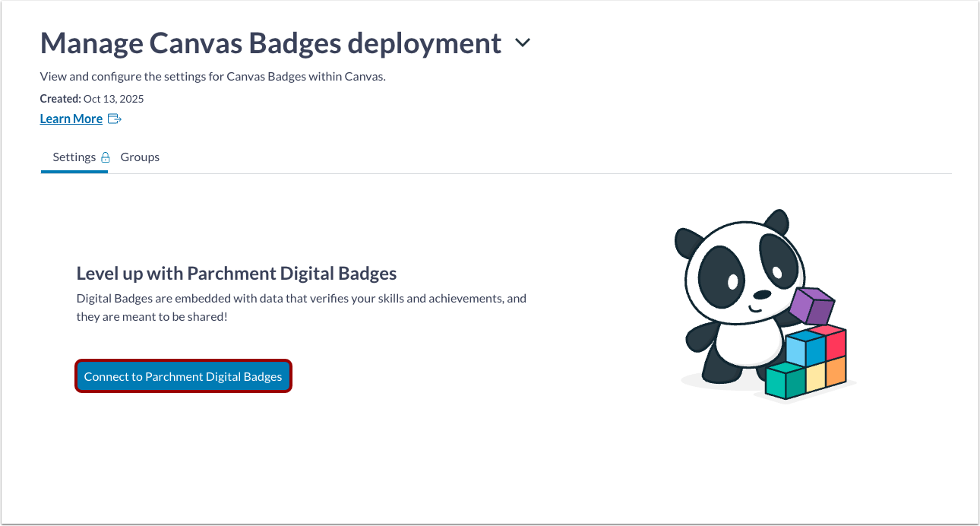Click the purple cube the panda holds

(x=813, y=306)
